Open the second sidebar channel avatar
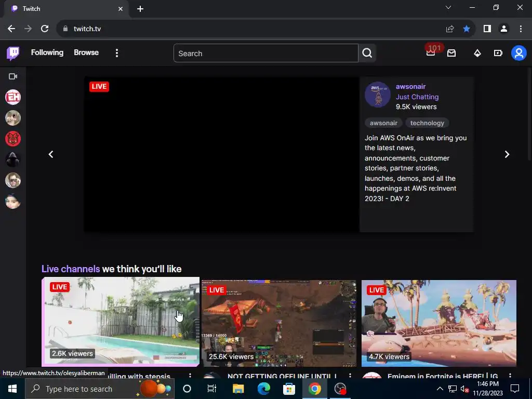 pos(13,118)
